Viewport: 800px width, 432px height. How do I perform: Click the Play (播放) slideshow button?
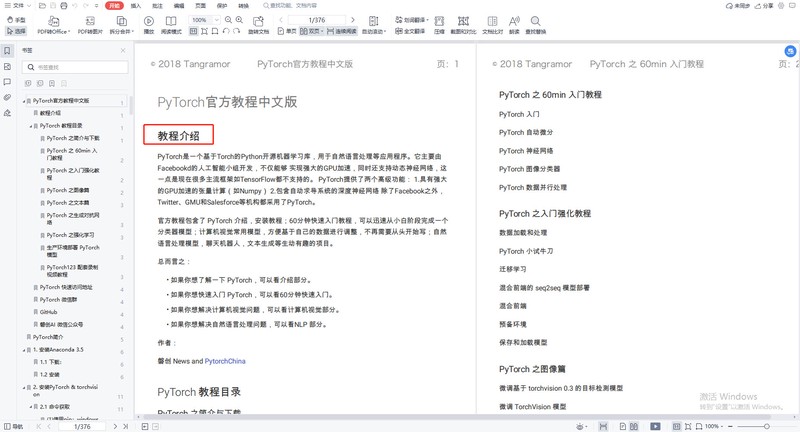point(148,25)
